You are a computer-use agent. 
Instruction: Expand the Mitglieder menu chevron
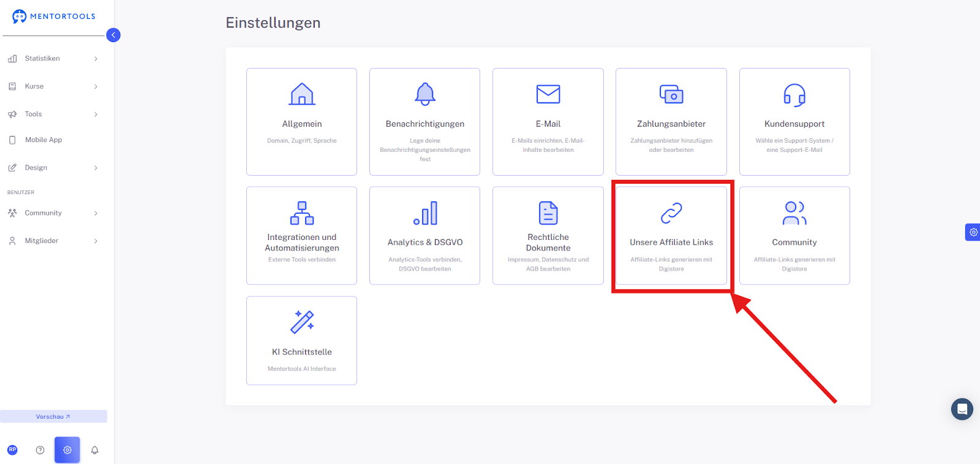(x=96, y=241)
